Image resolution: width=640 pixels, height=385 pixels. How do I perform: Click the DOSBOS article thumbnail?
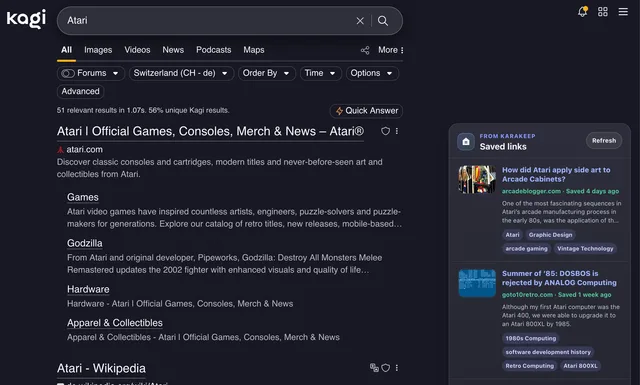point(477,283)
